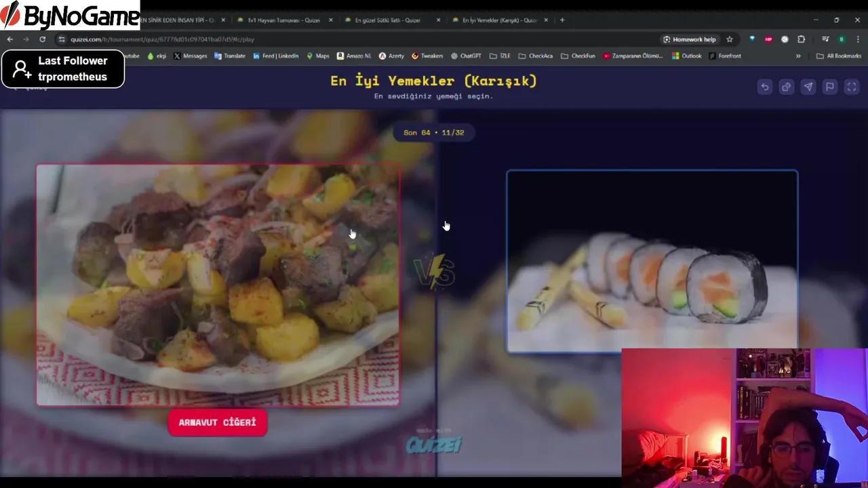Image resolution: width=868 pixels, height=488 pixels.
Task: Expand the İZLE bookmarks folder
Action: coord(500,56)
